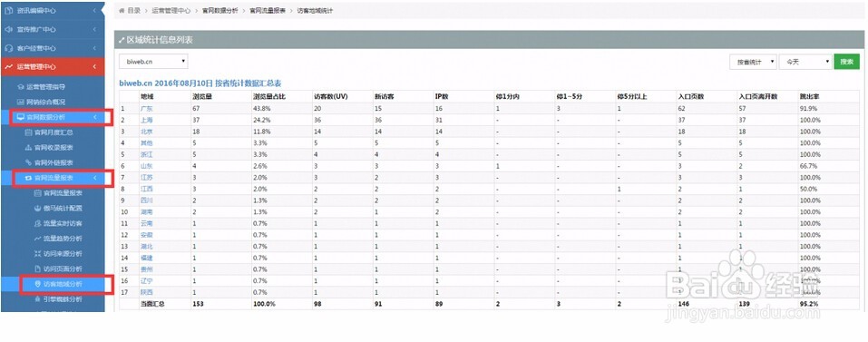Open the 官网外链报表 menu item

[54, 162]
